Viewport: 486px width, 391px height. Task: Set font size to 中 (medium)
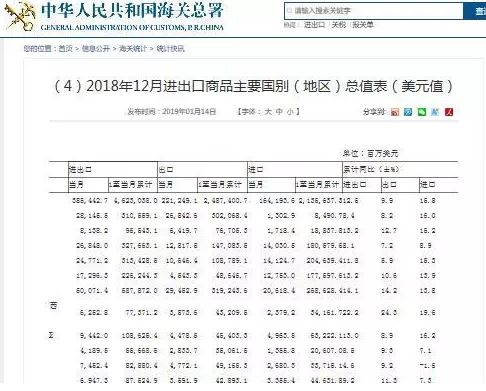pos(279,112)
